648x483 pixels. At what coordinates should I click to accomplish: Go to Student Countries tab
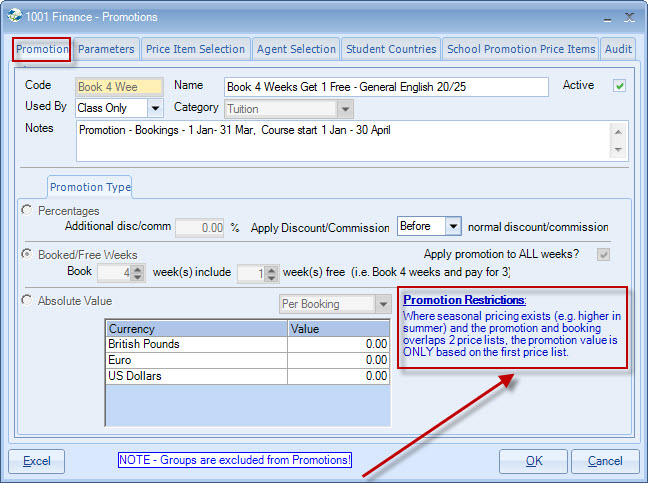tap(391, 49)
